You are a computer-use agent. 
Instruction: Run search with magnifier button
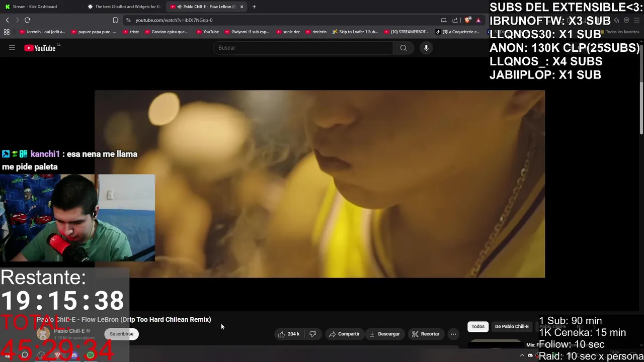403,48
